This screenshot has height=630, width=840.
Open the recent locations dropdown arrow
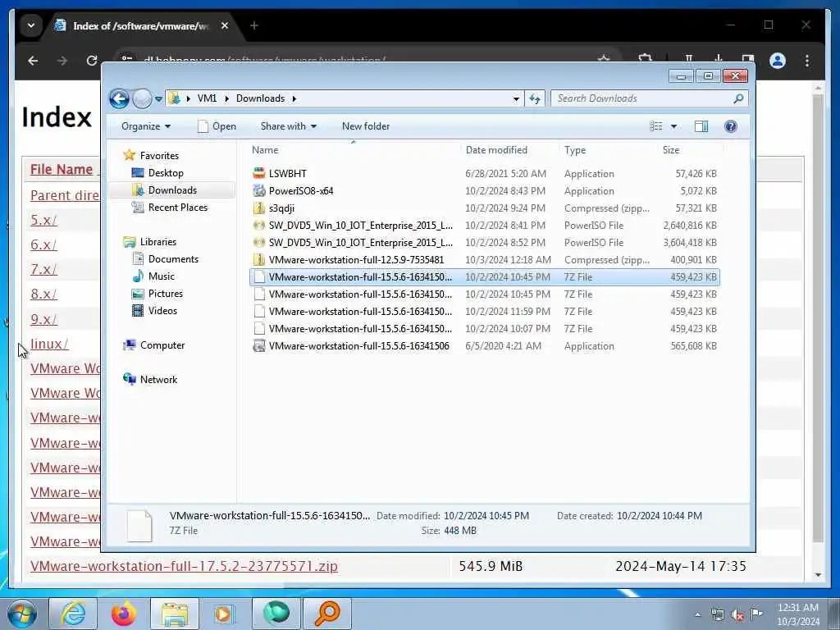pos(158,99)
